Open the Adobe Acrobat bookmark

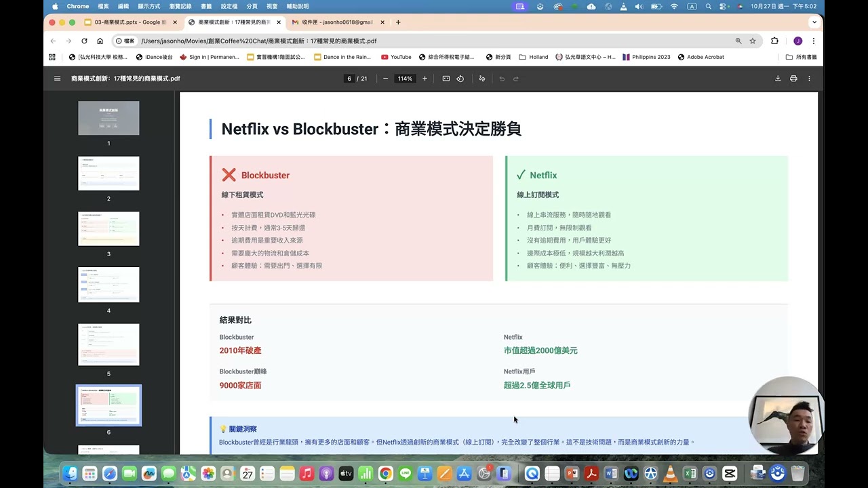(x=701, y=57)
